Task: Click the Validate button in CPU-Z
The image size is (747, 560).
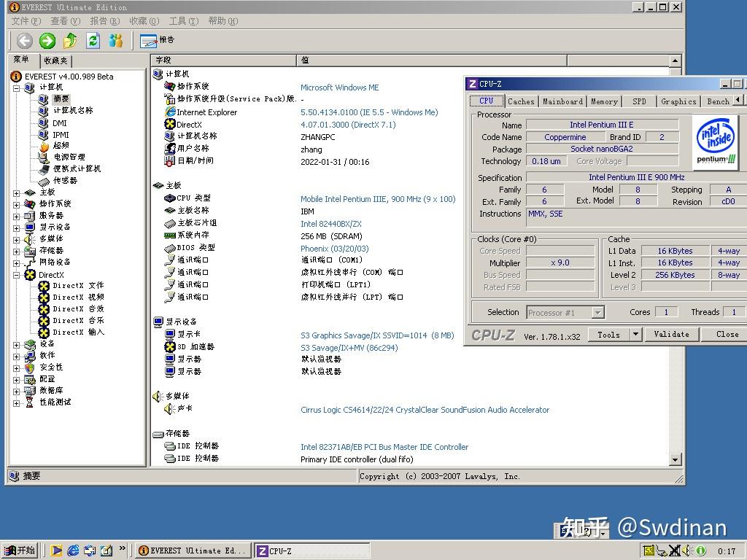Action: click(671, 334)
